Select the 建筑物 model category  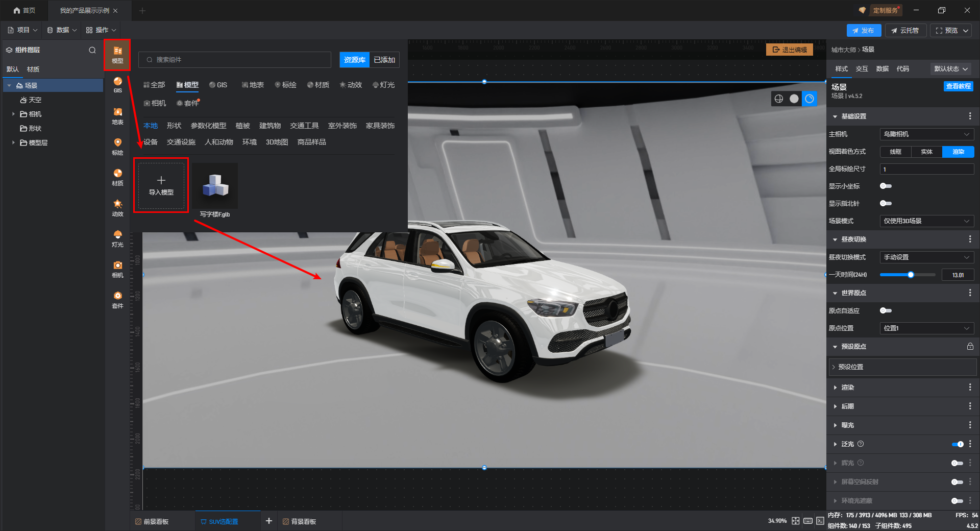click(x=270, y=126)
